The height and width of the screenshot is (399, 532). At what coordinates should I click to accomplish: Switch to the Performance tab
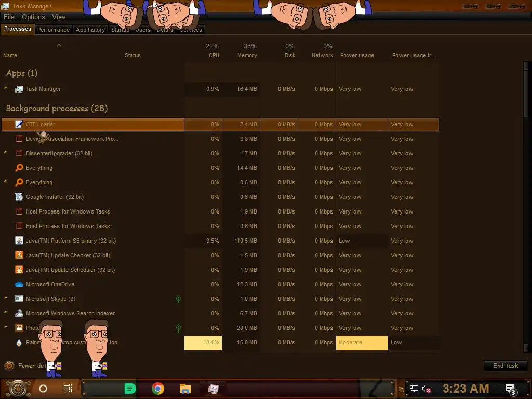point(54,30)
